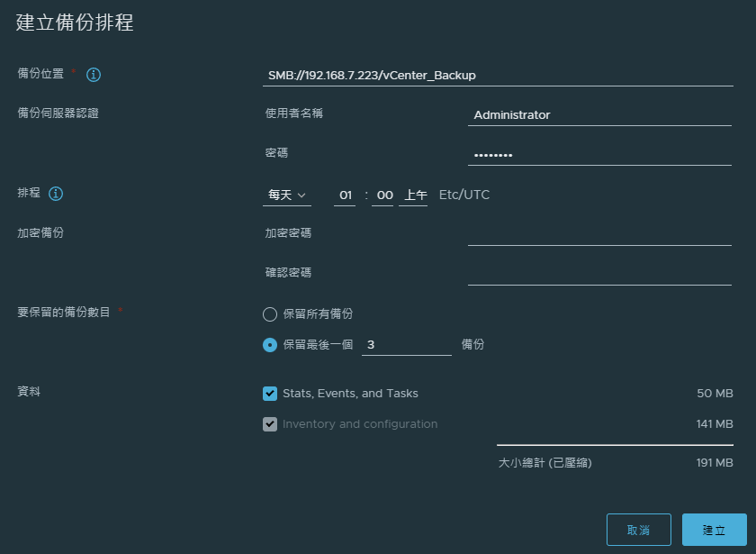Screen dimensions: 756x554
Task: Click the Administrator username field
Action: [x=599, y=115]
